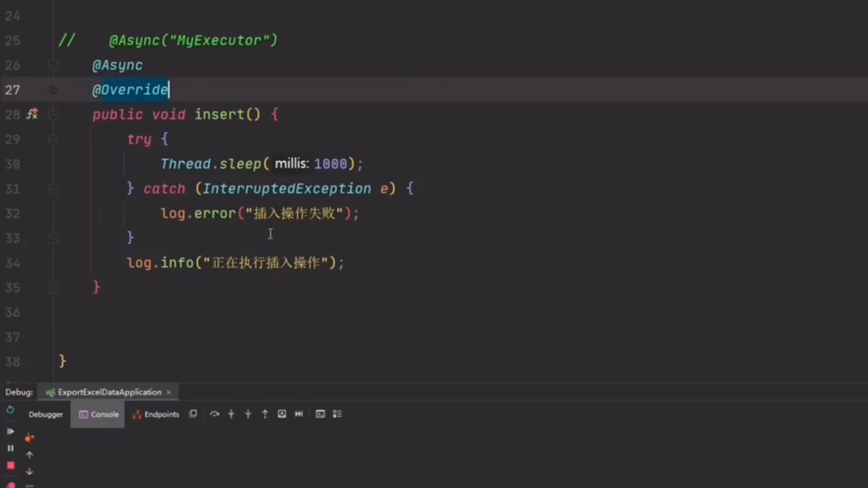Screen dimensions: 868x488
Task: Rerun ExportExcelDataApplication debug session
Action: point(10,410)
